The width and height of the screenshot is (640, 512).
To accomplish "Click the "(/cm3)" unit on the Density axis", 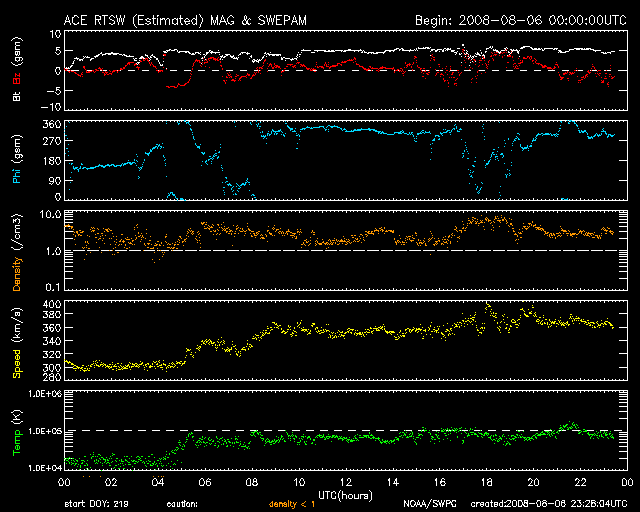I will (17, 232).
